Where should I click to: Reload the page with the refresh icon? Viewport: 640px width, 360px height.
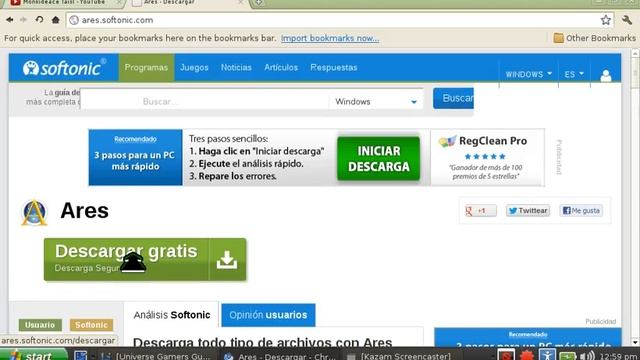click(x=39, y=20)
